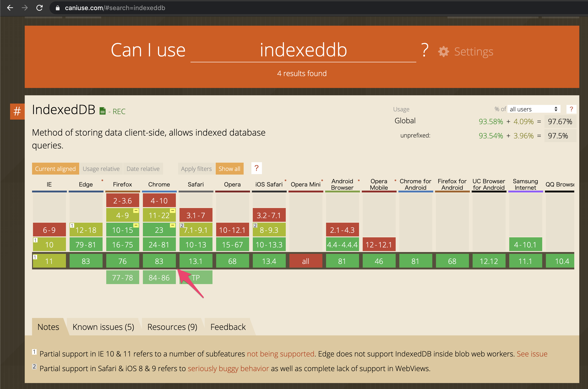Click the Edge 83 current version cell
588x389 pixels.
click(x=86, y=261)
